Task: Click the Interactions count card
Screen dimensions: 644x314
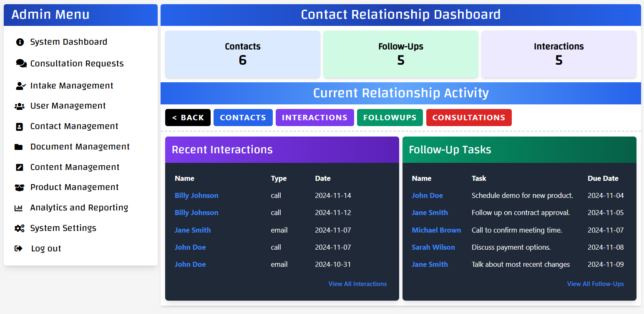Action: tap(558, 54)
